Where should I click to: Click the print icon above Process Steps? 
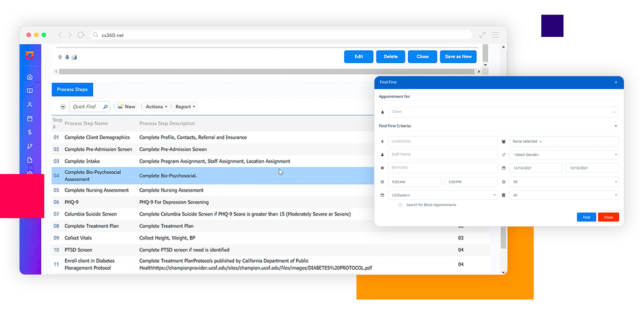(x=74, y=57)
